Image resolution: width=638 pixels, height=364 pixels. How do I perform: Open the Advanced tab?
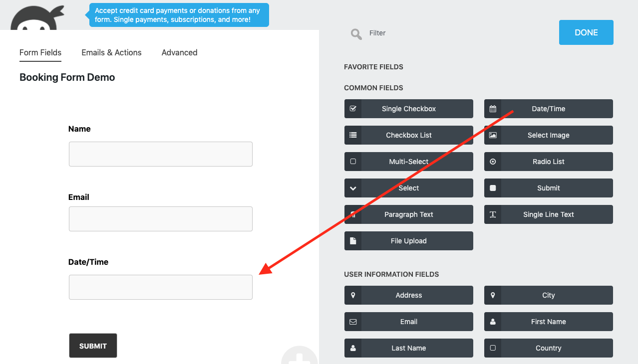(179, 52)
